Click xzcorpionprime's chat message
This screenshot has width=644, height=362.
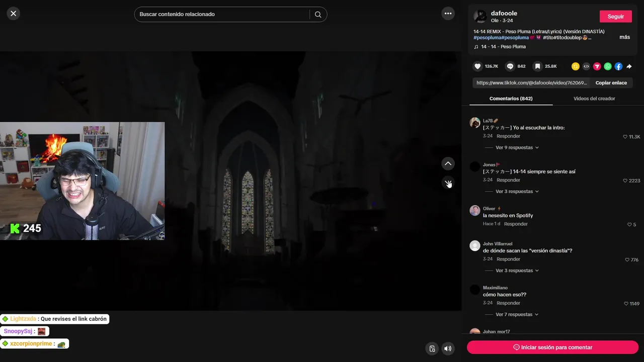click(x=35, y=344)
